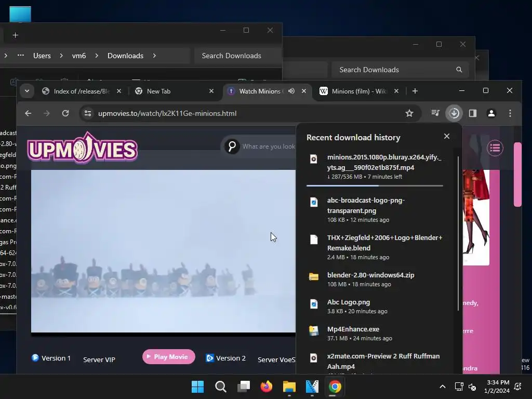Select Version 2 server option
The height and width of the screenshot is (399, 532).
coord(226,358)
